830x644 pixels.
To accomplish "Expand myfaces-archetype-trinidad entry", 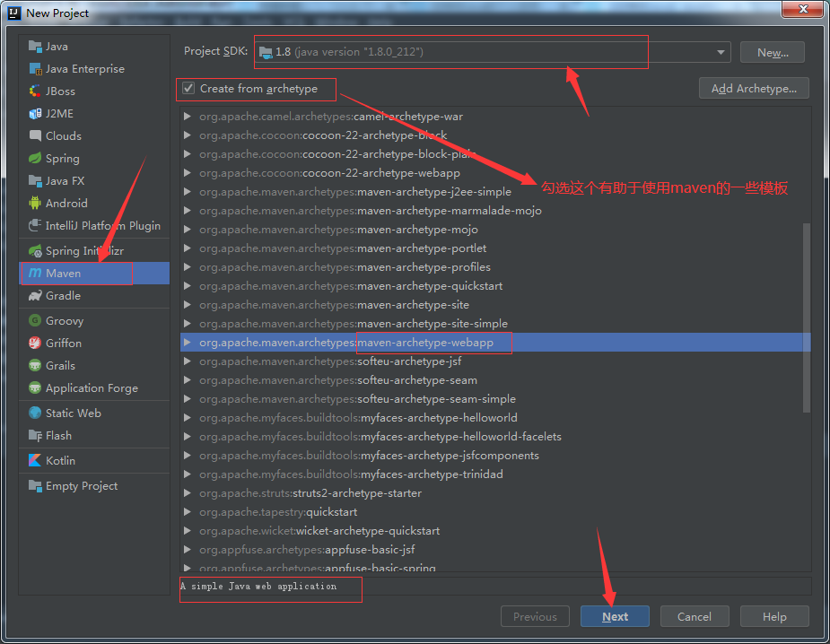I will [x=187, y=474].
